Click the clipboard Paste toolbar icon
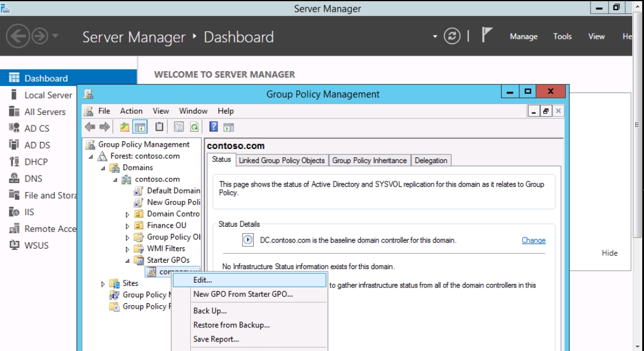644x351 pixels. click(160, 127)
